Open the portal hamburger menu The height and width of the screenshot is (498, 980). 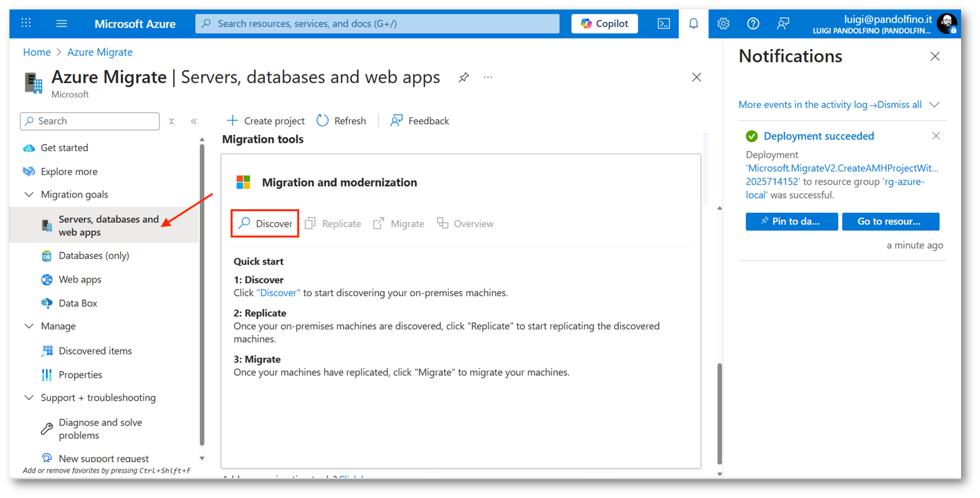click(x=62, y=23)
